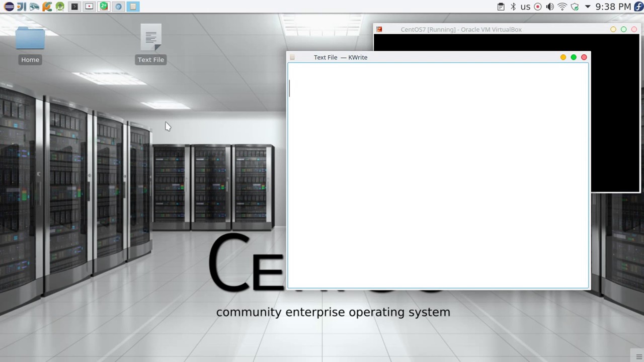644x362 pixels.
Task: Click the MySQL Workbench dolphin icon
Action: (34, 7)
